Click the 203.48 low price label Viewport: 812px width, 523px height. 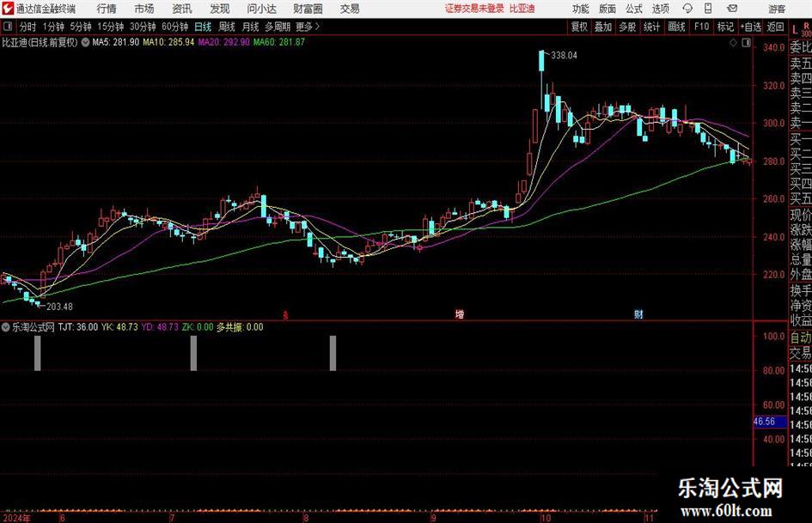(59, 307)
